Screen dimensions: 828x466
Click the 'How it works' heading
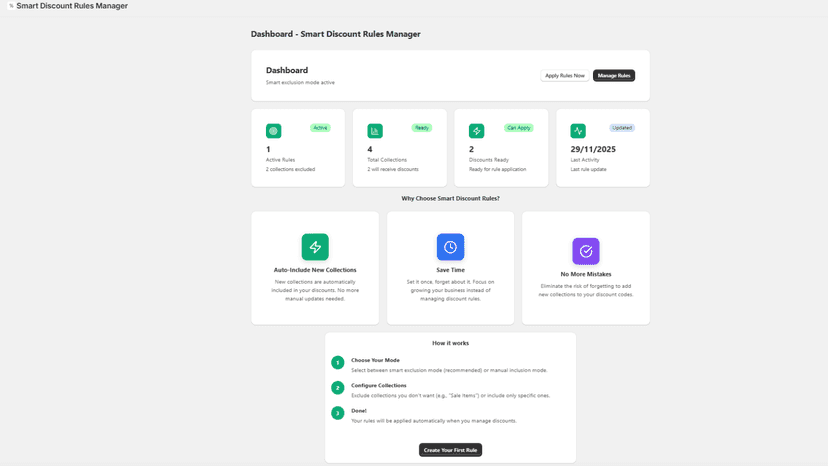450,343
